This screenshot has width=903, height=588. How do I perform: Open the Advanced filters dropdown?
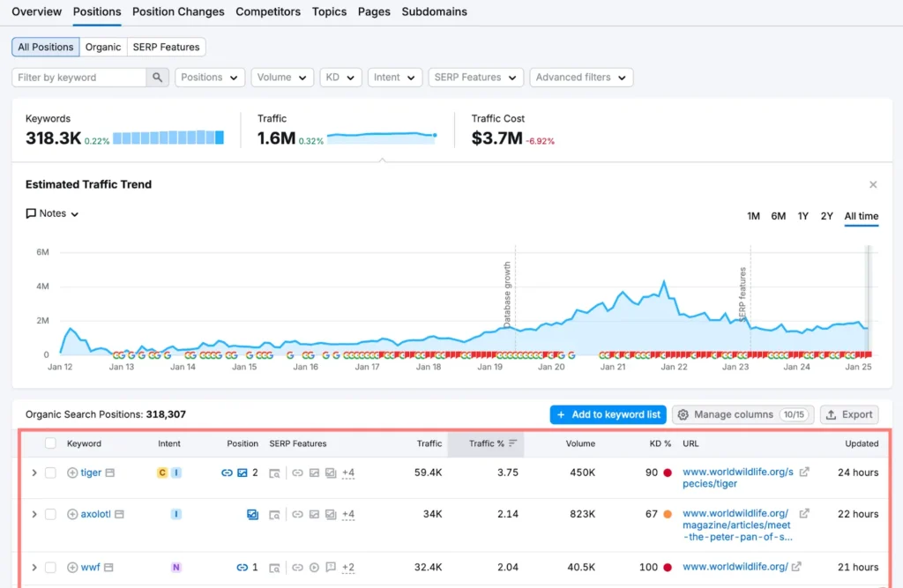(x=580, y=77)
